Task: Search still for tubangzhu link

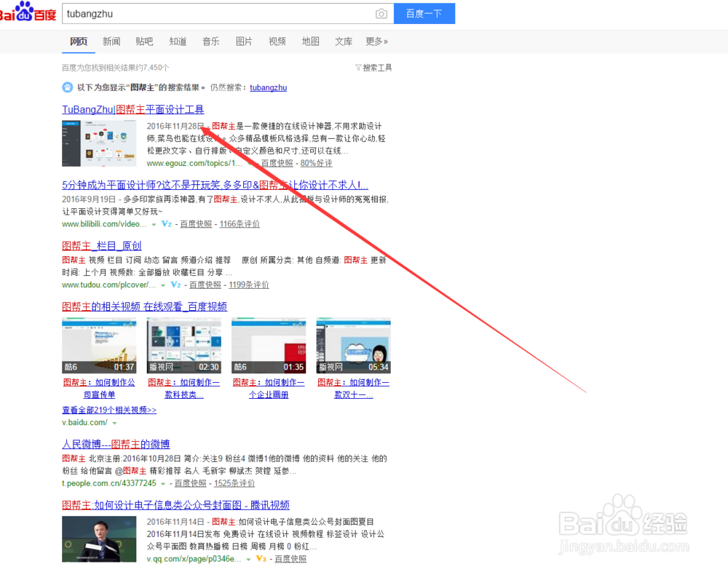Action: (269, 88)
